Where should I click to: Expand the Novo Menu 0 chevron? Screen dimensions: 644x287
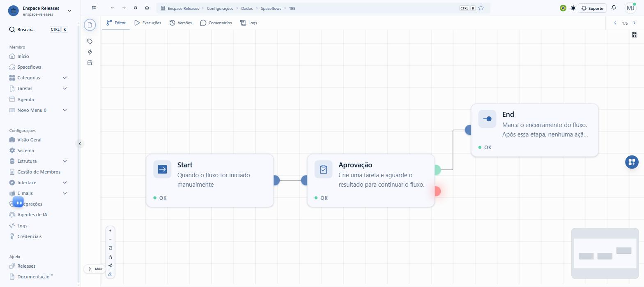(x=64, y=110)
